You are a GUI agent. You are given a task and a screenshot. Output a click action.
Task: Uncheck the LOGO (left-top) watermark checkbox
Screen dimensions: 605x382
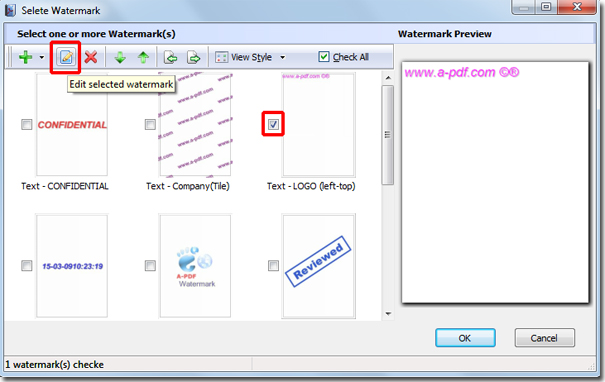pos(273,124)
